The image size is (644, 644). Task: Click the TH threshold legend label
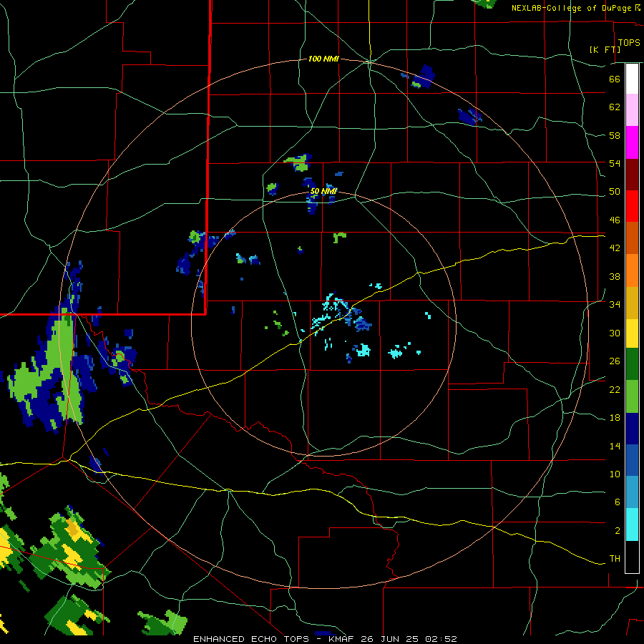615,559
